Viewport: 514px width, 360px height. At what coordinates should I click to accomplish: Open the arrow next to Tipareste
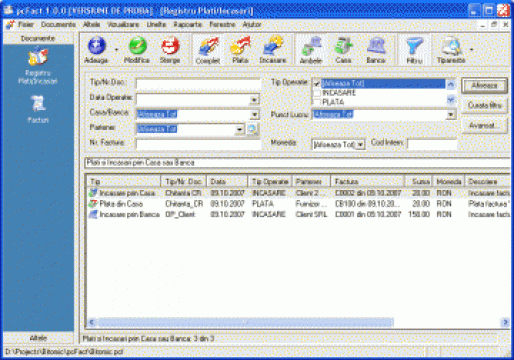[x=472, y=50]
